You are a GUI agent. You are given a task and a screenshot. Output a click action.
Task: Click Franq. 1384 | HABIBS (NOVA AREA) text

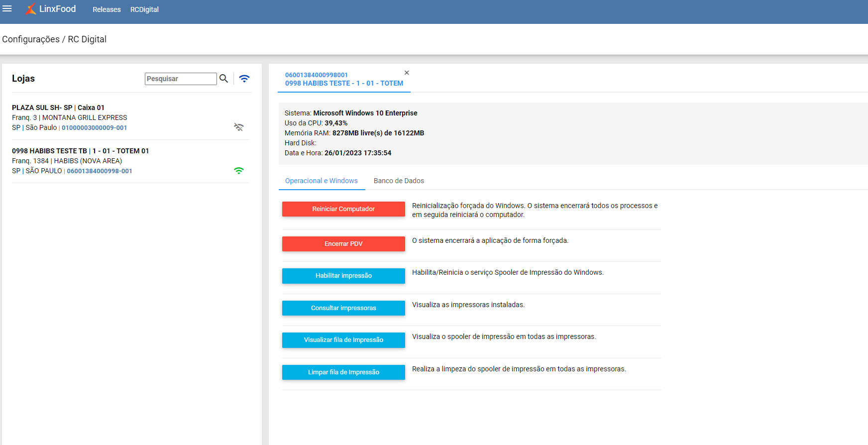pos(67,161)
